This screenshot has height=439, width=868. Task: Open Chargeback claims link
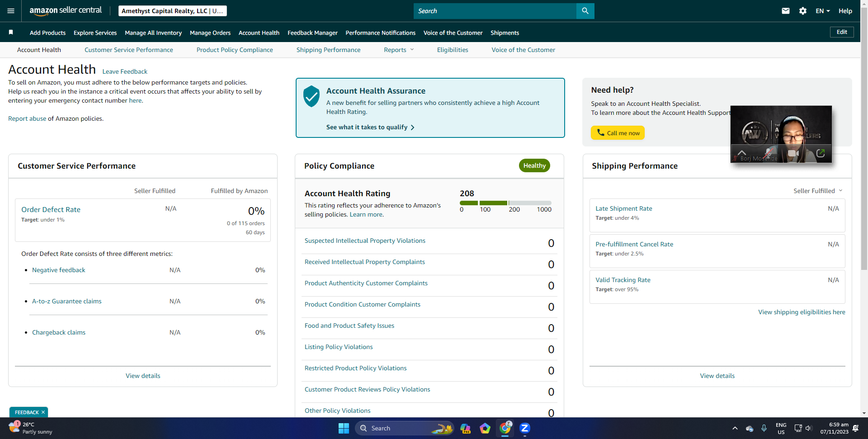click(x=59, y=332)
